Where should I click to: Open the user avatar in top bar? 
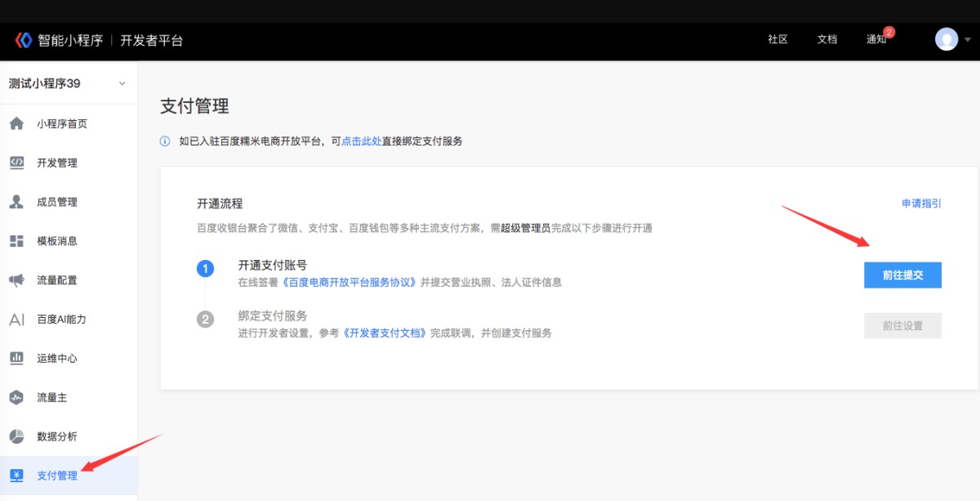(947, 39)
